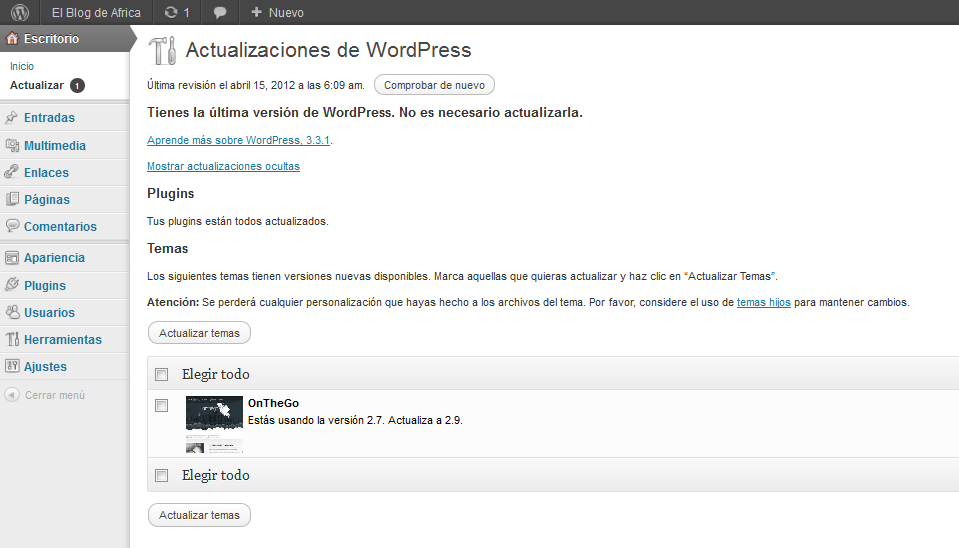959x548 pixels.
Task: Click the OnTheGo theme name
Action: point(273,403)
